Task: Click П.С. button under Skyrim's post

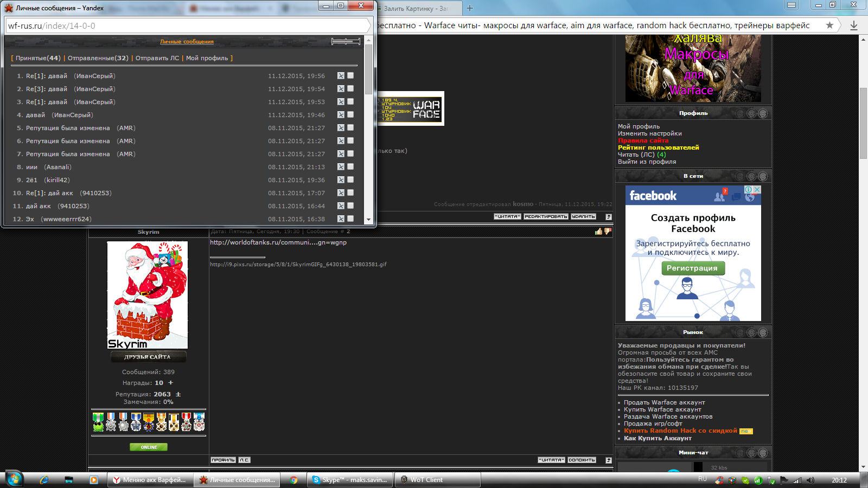Action: [245, 460]
